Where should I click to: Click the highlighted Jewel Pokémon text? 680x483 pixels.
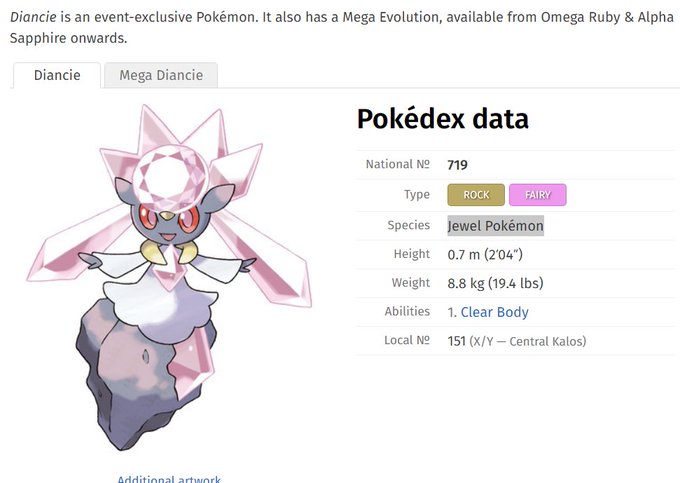pos(495,226)
